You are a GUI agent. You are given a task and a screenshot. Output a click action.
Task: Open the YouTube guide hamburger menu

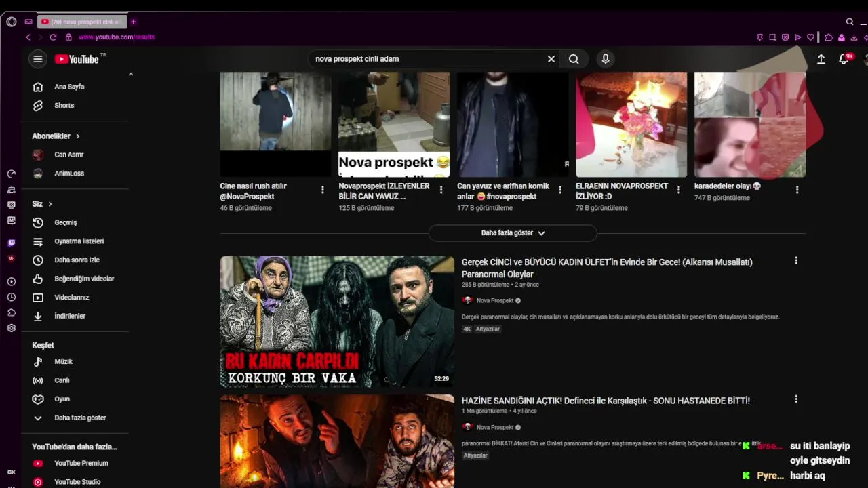coord(38,59)
